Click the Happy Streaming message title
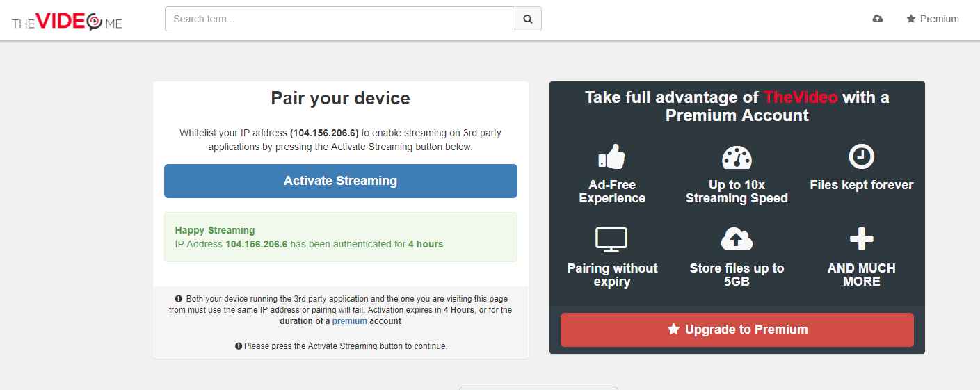The height and width of the screenshot is (390, 980). [215, 230]
